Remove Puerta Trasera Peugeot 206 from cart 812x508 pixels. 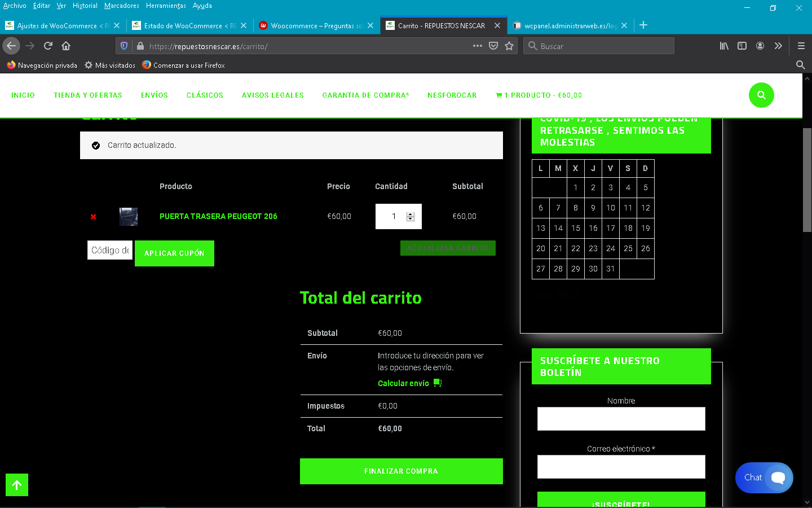94,217
